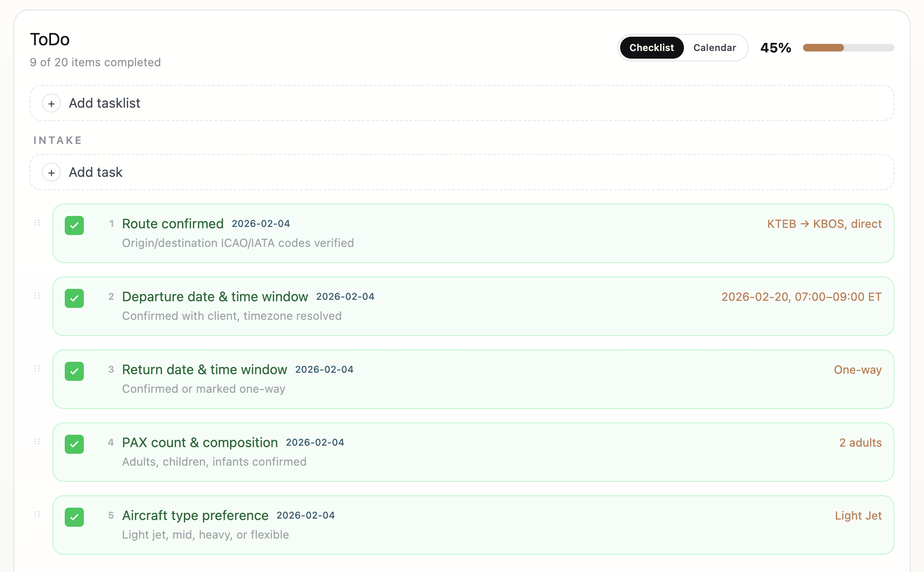924x572 pixels.
Task: Click the One-way label on Return date task
Action: (857, 369)
